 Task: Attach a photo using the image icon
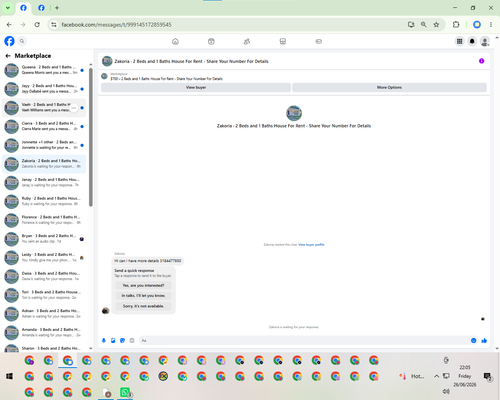pos(113,340)
